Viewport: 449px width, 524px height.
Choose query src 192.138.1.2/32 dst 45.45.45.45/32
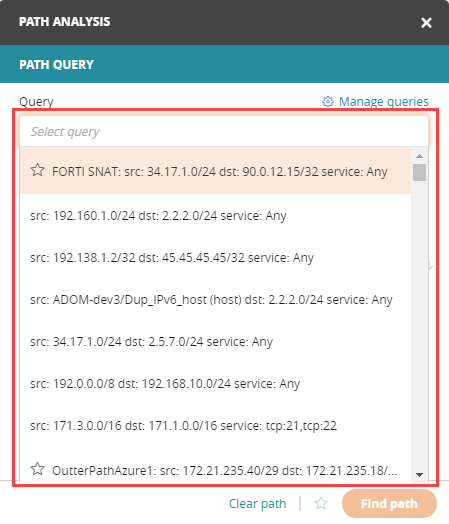[215, 258]
